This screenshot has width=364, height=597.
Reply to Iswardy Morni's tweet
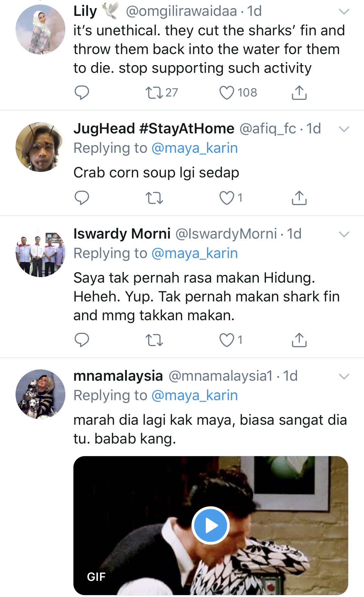coord(82,340)
